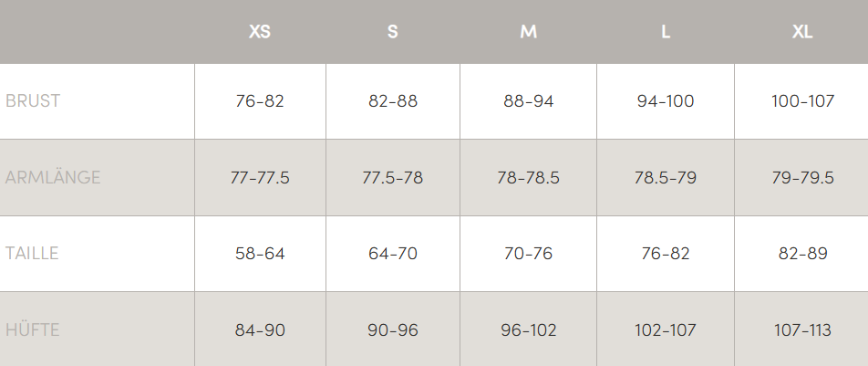Select the 58-64 Taille cell

[260, 254]
